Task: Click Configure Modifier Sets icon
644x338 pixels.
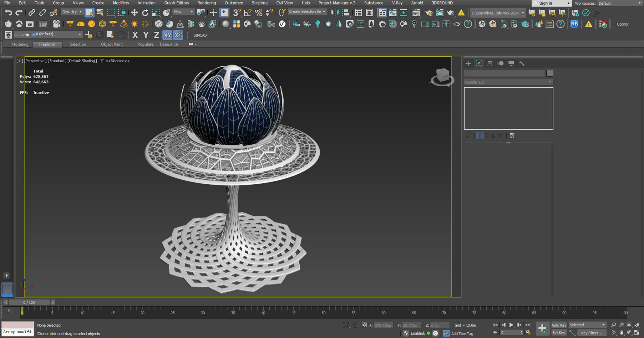Action: pos(512,136)
